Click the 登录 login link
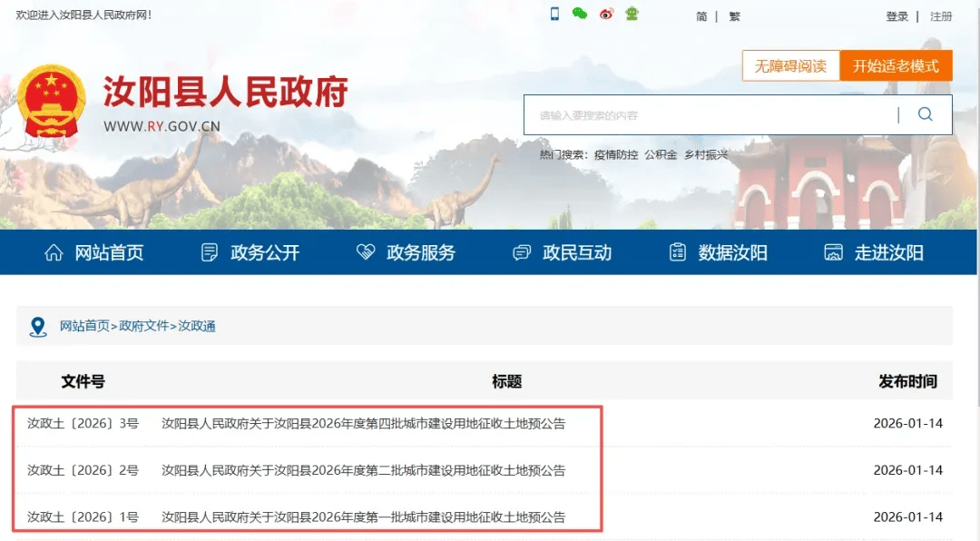Viewport: 980px width, 541px height. click(x=897, y=16)
